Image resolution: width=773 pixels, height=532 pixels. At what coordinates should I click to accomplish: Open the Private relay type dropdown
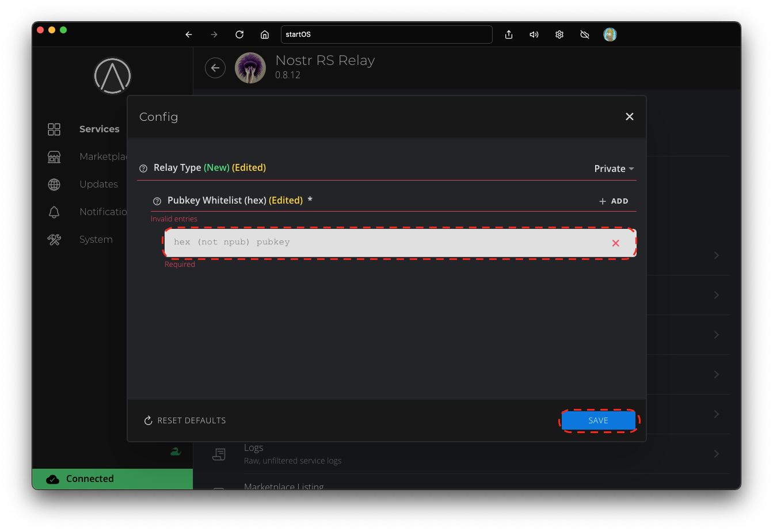click(614, 169)
